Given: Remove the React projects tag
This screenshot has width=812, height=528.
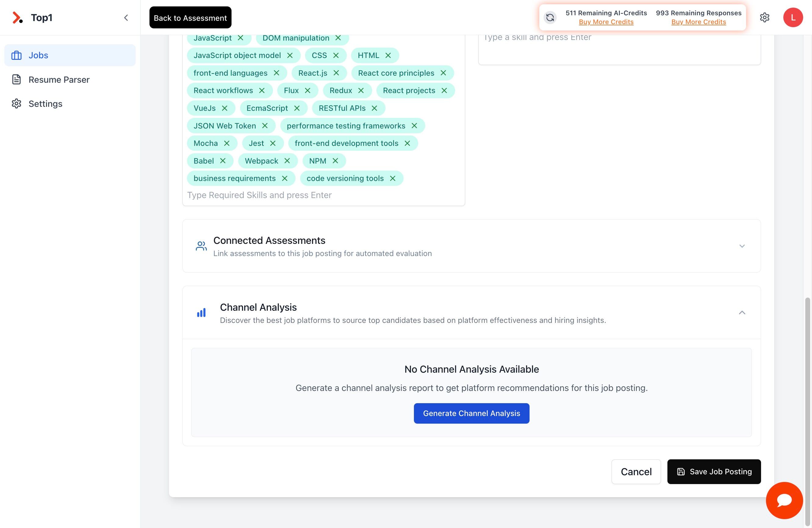Looking at the screenshot, I should 444,90.
